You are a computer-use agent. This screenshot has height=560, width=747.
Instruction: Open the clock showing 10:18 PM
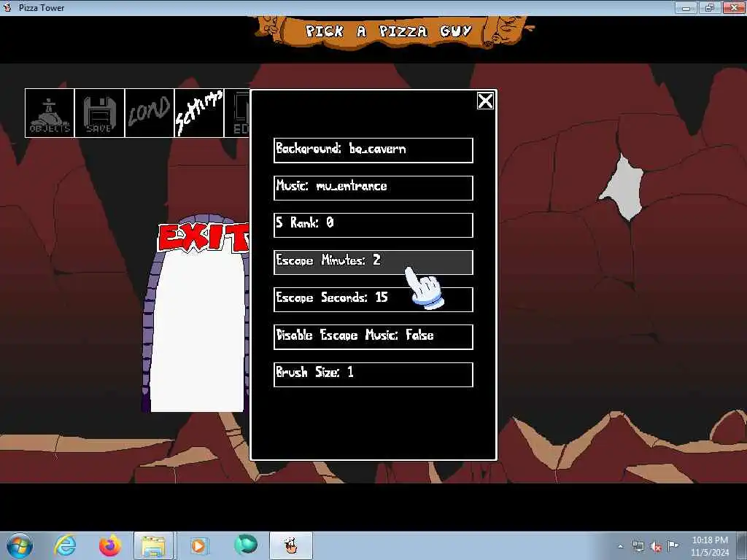709,545
